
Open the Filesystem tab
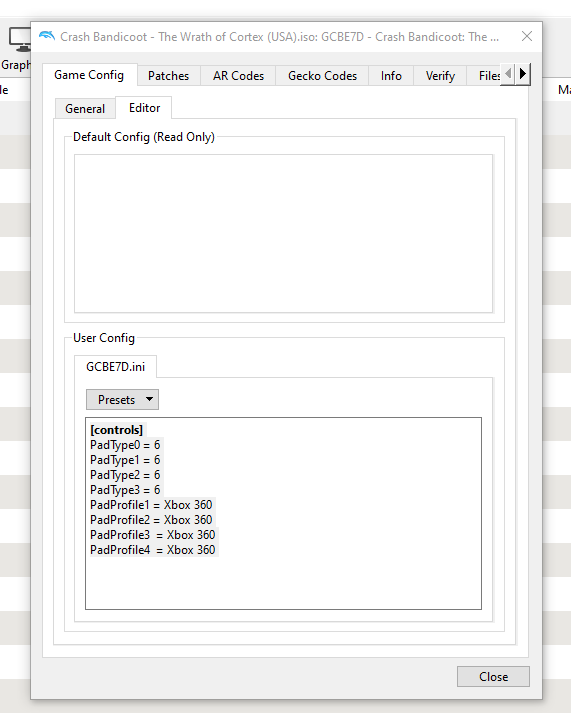click(488, 76)
